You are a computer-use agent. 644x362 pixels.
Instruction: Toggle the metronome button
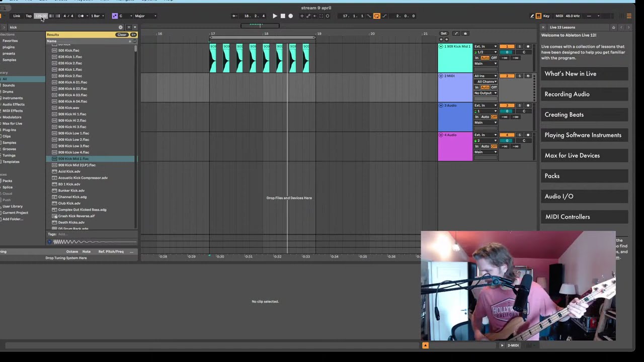[81, 16]
